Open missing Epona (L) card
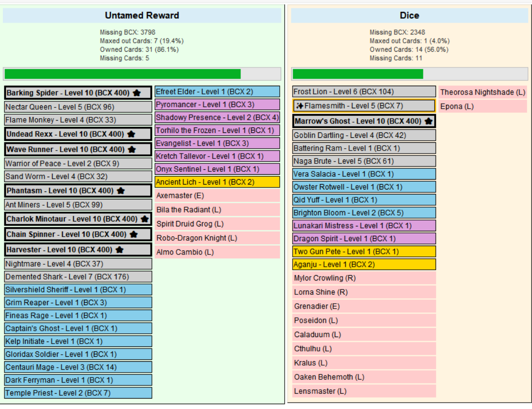The height and width of the screenshot is (409, 532). tap(483, 106)
